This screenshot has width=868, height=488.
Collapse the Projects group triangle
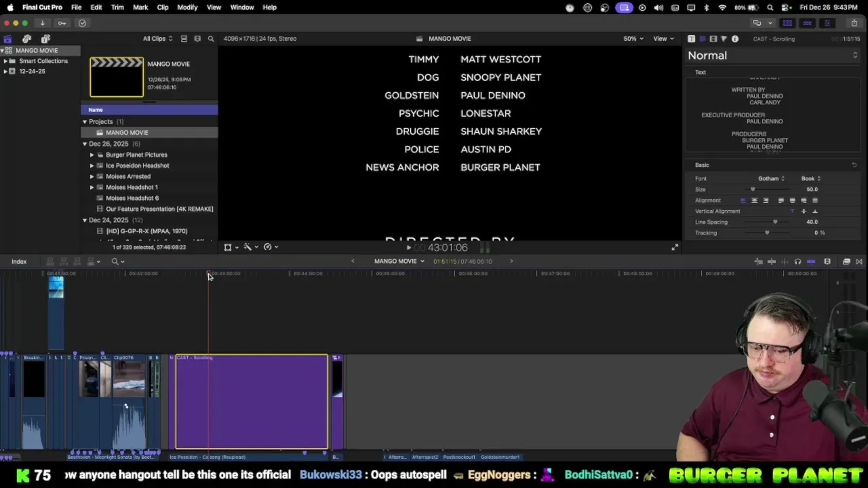[85, 122]
